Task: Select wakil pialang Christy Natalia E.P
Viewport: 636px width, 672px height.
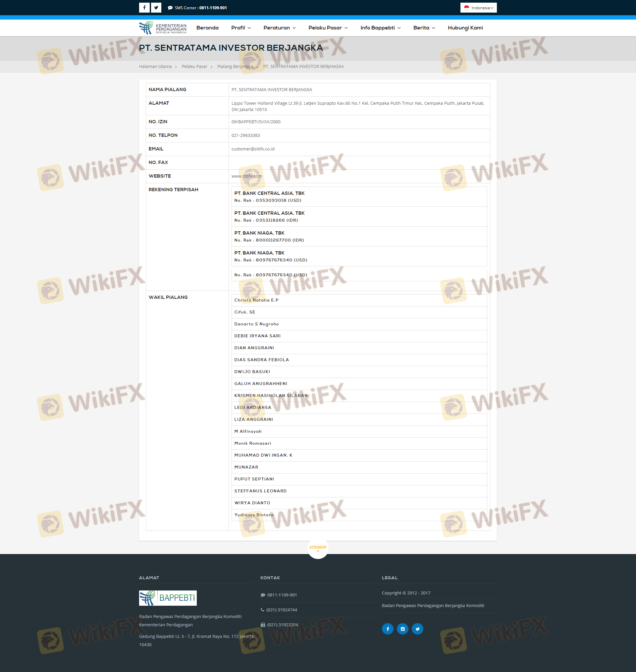Action: (x=359, y=300)
